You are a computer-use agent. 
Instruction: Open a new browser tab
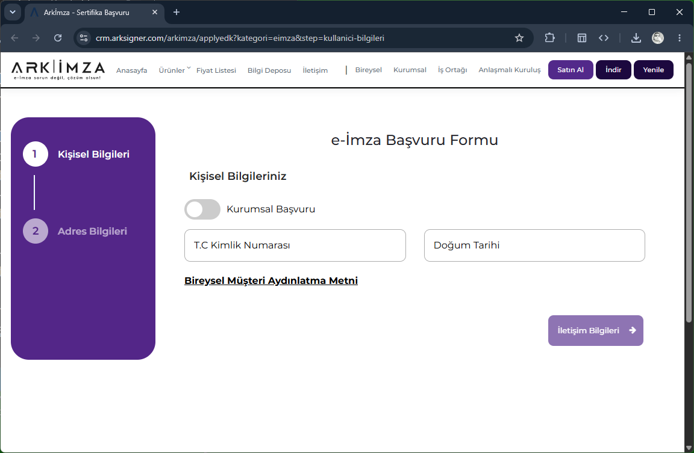176,12
